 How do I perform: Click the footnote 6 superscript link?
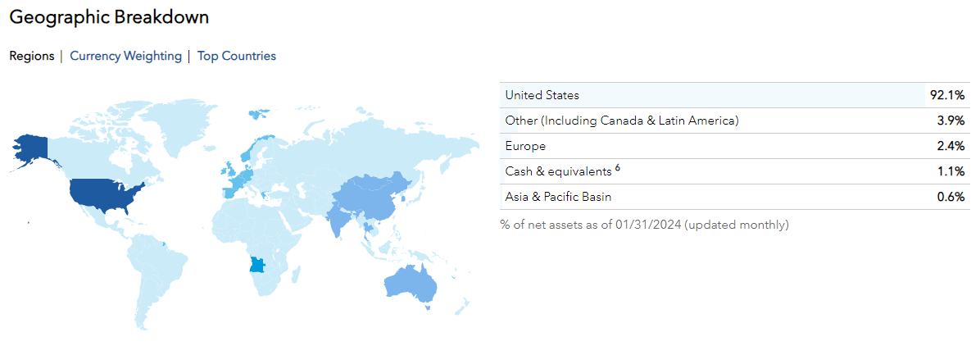coord(617,168)
